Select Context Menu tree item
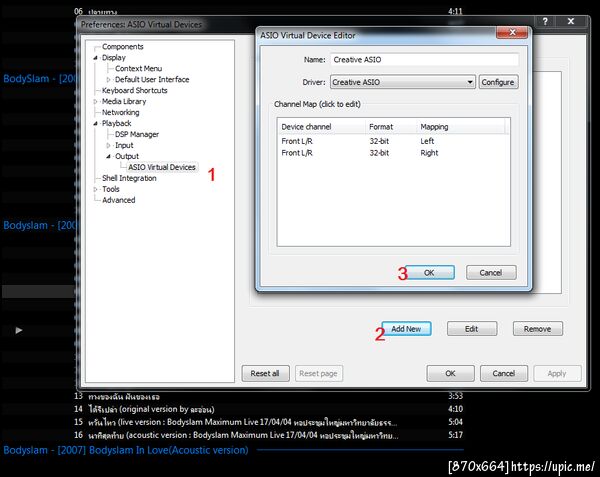 click(x=139, y=68)
